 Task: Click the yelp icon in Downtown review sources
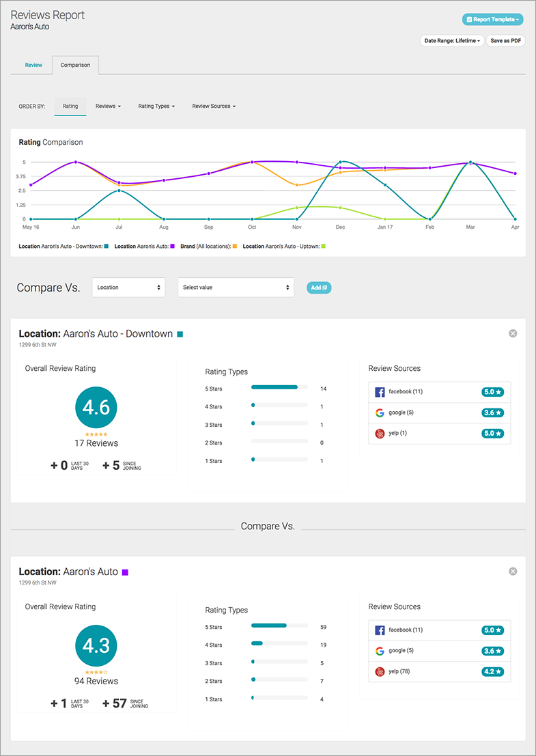(x=380, y=434)
